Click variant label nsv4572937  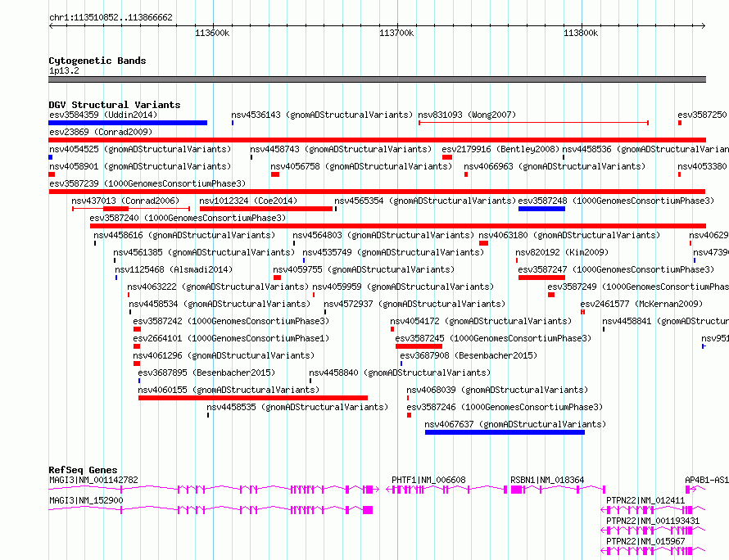(x=414, y=304)
